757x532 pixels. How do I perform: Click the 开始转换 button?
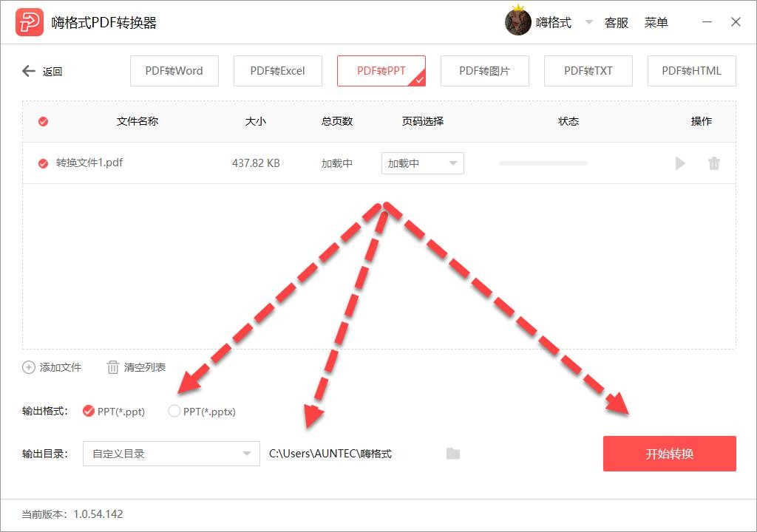[670, 454]
